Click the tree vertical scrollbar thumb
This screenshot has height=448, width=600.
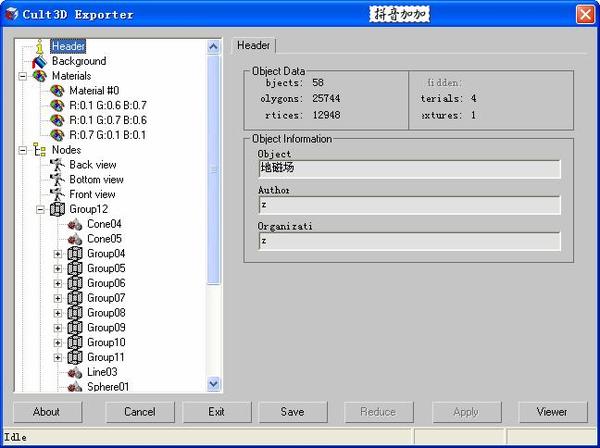213,170
